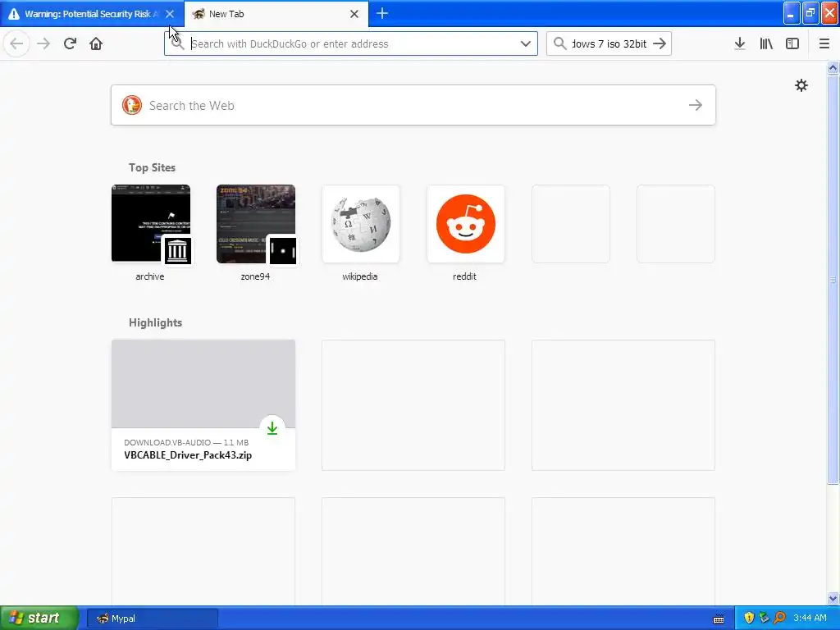This screenshot has width=840, height=630.
Task: Open the reddit top site tile
Action: pyautogui.click(x=466, y=224)
